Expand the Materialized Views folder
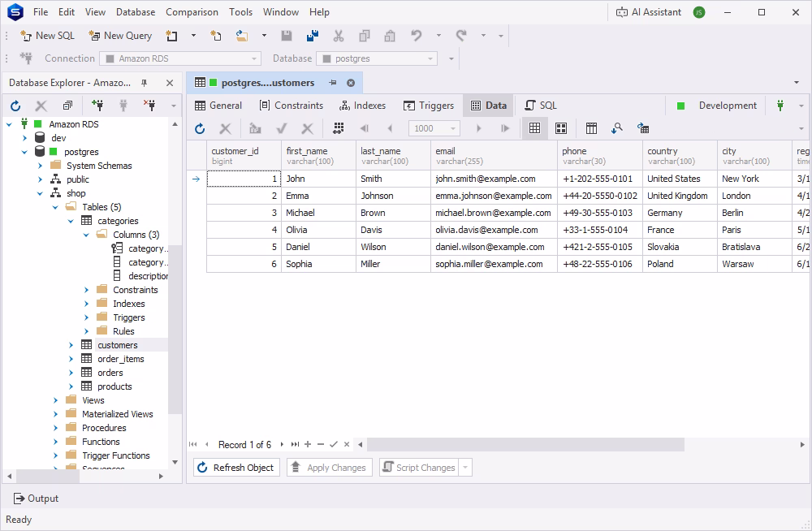This screenshot has width=812, height=531. click(x=56, y=414)
